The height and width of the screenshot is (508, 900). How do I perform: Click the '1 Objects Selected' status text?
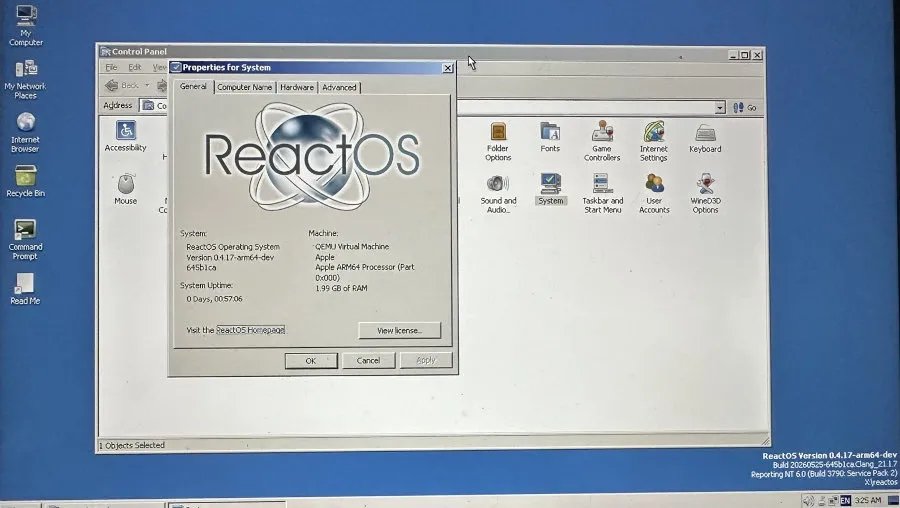[x=132, y=445]
